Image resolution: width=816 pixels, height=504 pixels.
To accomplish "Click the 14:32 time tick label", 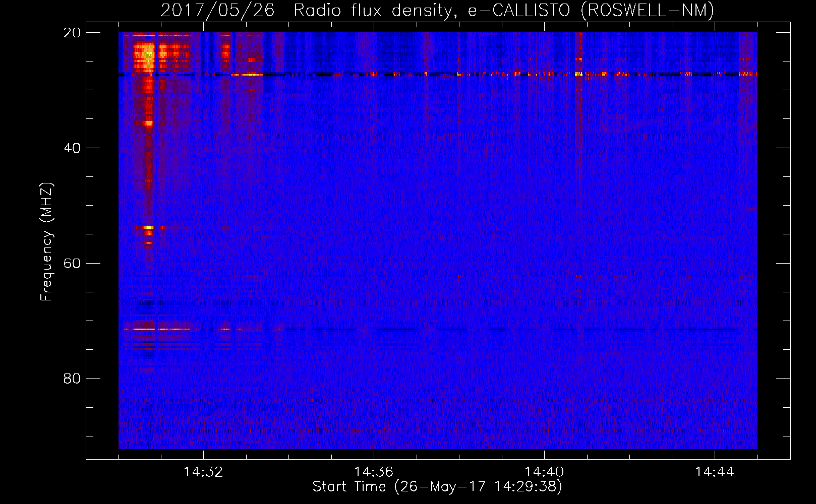I will pyautogui.click(x=203, y=472).
